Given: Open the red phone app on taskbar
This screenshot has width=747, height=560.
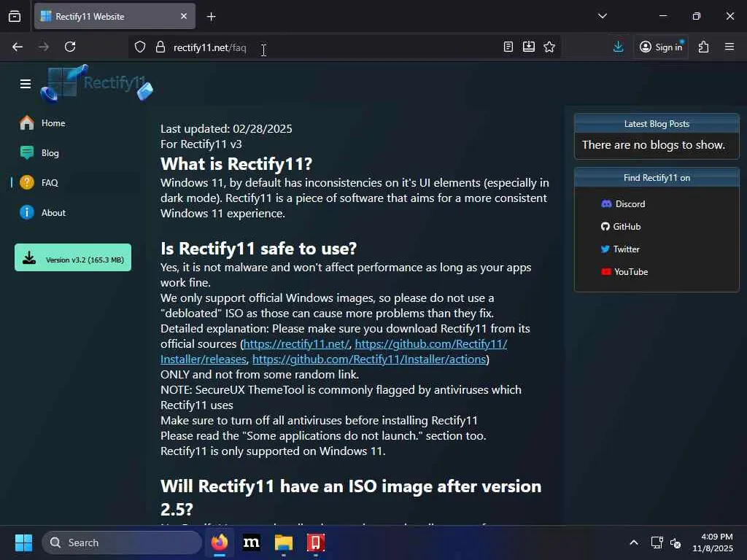Looking at the screenshot, I should pos(315,542).
